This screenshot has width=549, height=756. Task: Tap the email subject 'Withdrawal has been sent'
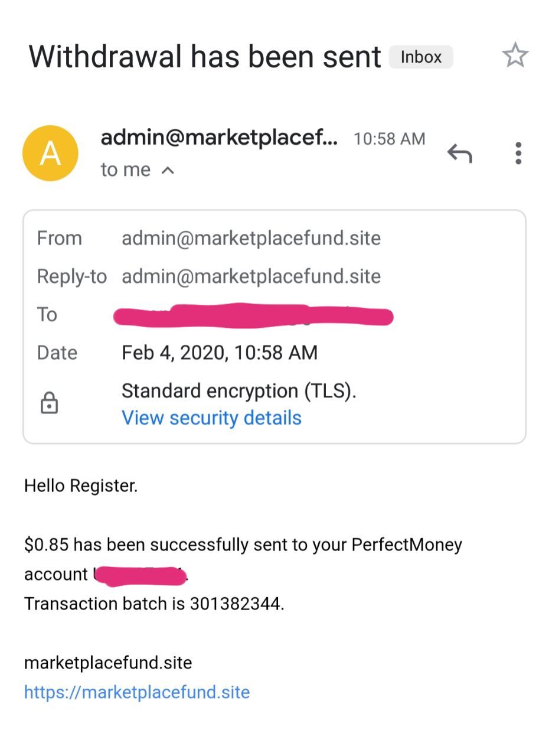(x=205, y=57)
